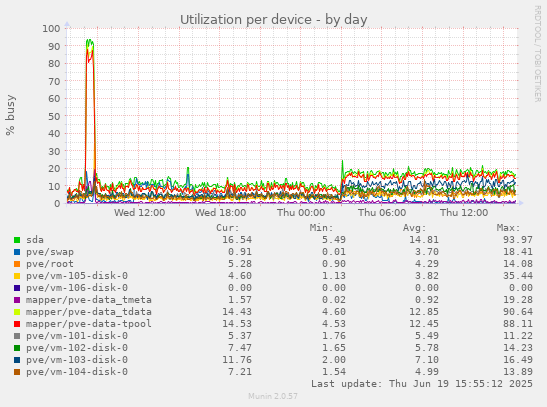
Task: Click the brown vm-104-disk-0 swatch
Action: tap(17, 372)
